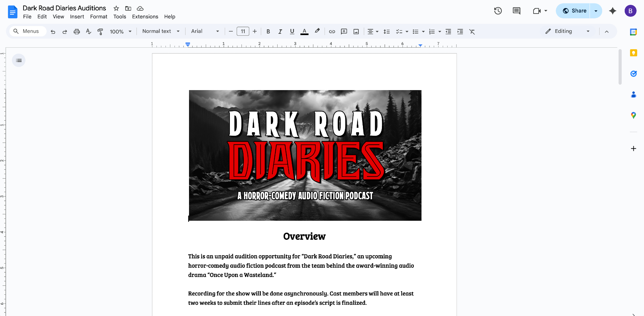The height and width of the screenshot is (316, 644).
Task: Open the Extensions menu
Action: pyautogui.click(x=145, y=17)
